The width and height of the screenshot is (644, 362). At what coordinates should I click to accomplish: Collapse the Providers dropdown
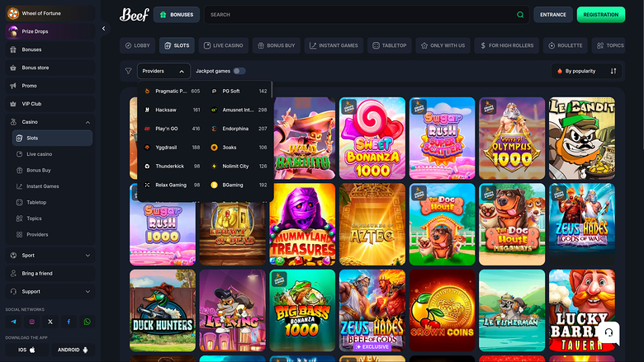[163, 71]
